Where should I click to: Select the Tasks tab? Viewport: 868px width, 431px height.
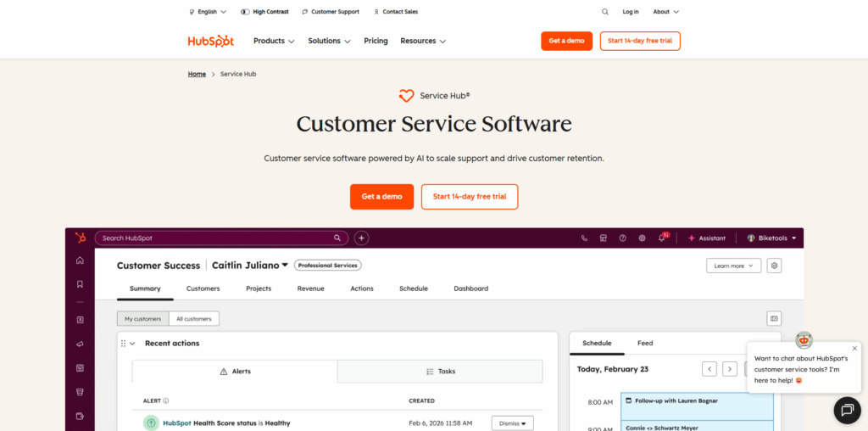coord(440,371)
